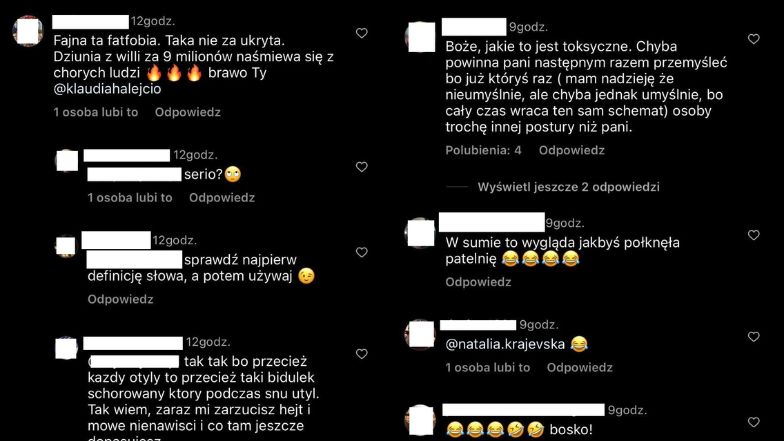Open the @natalia.krajevska mention link
The height and width of the screenshot is (441, 784).
click(x=505, y=344)
